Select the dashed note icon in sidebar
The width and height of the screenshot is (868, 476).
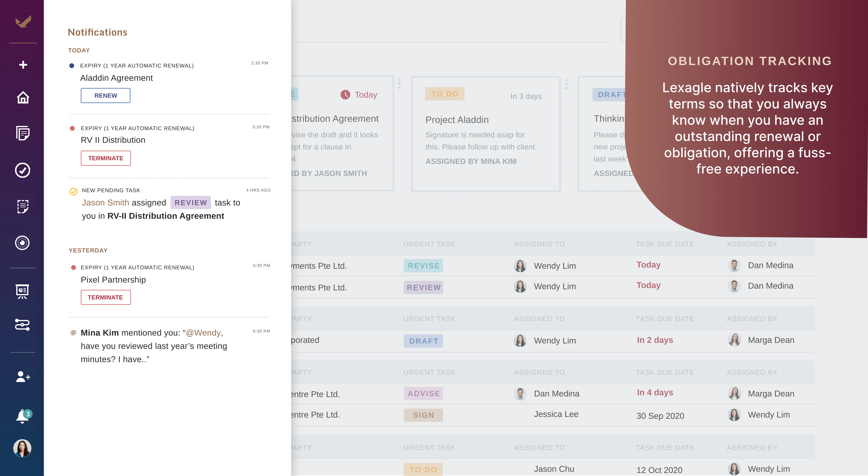tap(23, 207)
